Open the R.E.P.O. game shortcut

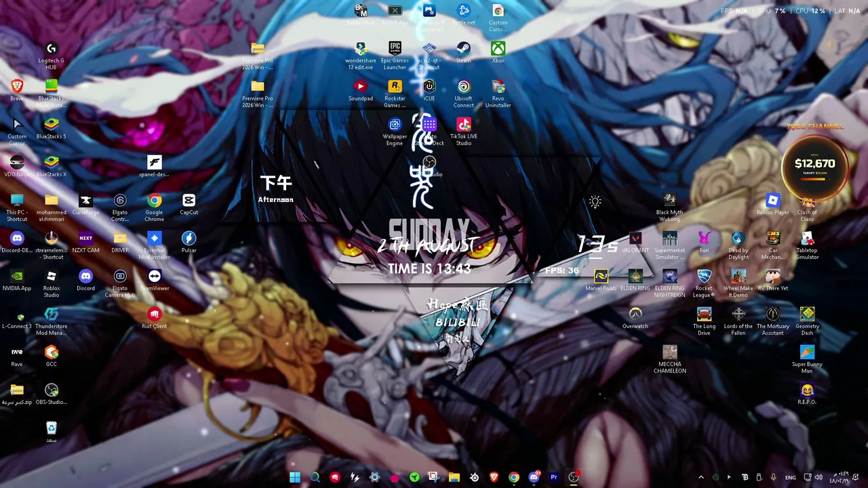click(x=807, y=394)
